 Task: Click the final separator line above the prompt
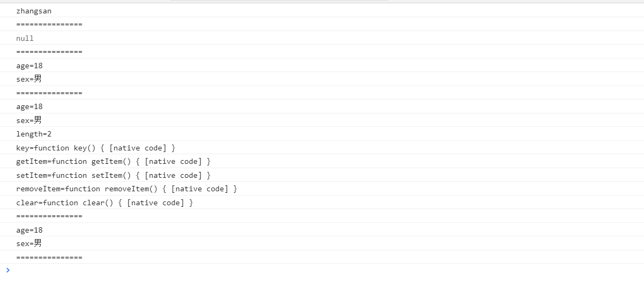(x=49, y=257)
